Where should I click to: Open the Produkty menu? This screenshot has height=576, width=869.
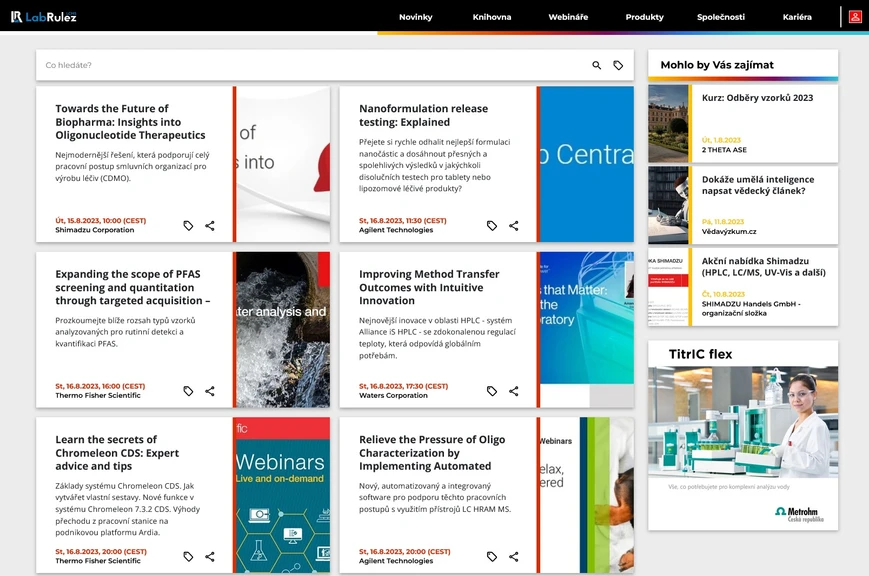click(645, 17)
